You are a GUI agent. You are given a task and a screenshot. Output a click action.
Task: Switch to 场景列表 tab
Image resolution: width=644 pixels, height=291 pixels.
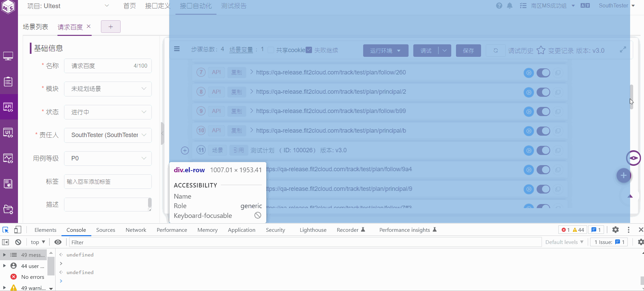pyautogui.click(x=36, y=27)
